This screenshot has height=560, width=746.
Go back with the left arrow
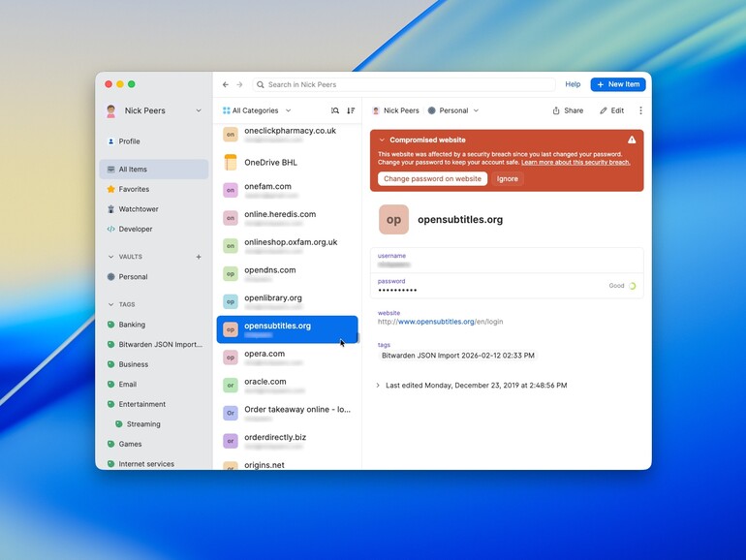click(x=226, y=84)
